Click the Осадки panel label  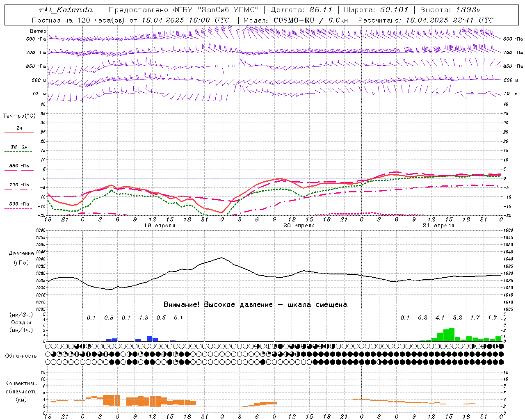point(21,322)
